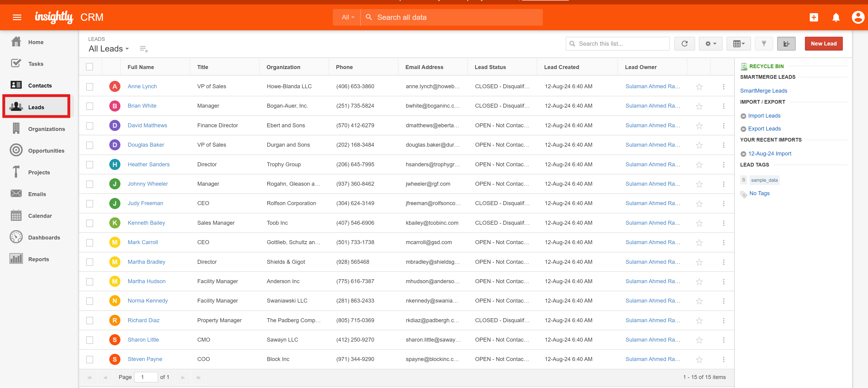Star the Anne Lynch lead
Image resolution: width=868 pixels, height=388 pixels.
pos(699,87)
